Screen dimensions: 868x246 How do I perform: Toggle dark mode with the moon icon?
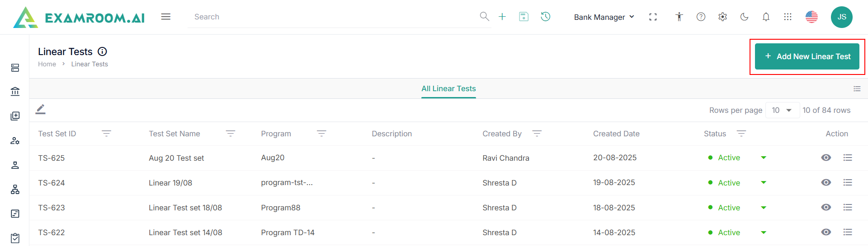pos(744,17)
